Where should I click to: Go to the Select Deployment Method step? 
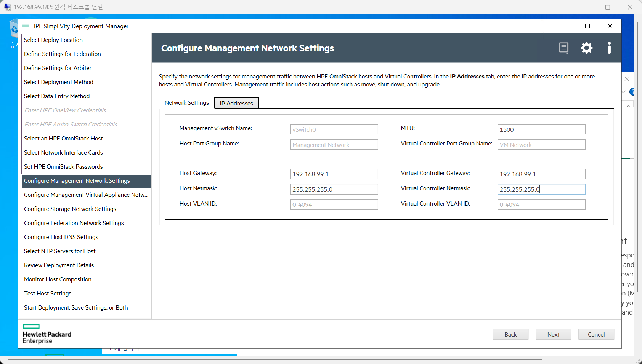[58, 82]
